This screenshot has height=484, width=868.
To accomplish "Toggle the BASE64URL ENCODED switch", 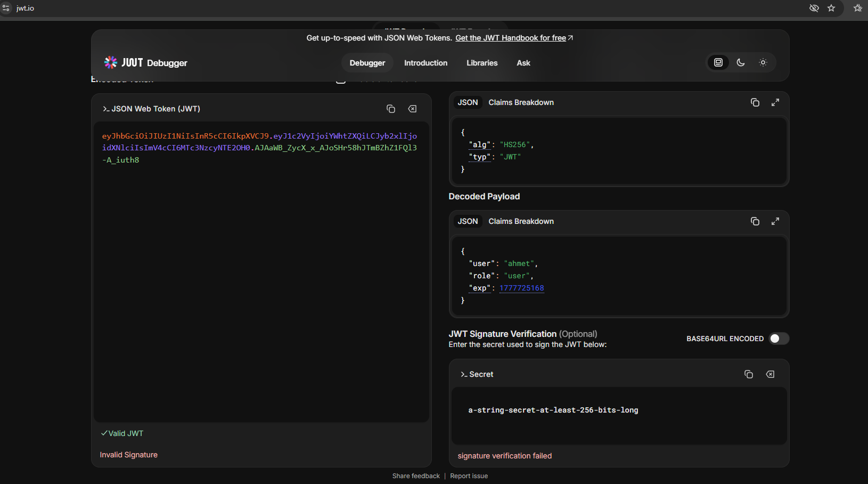I will pos(779,338).
